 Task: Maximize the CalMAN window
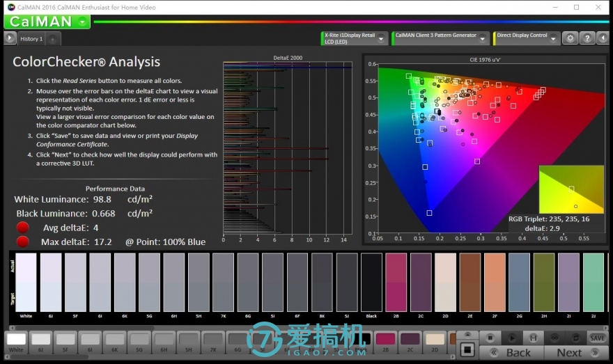(576, 7)
